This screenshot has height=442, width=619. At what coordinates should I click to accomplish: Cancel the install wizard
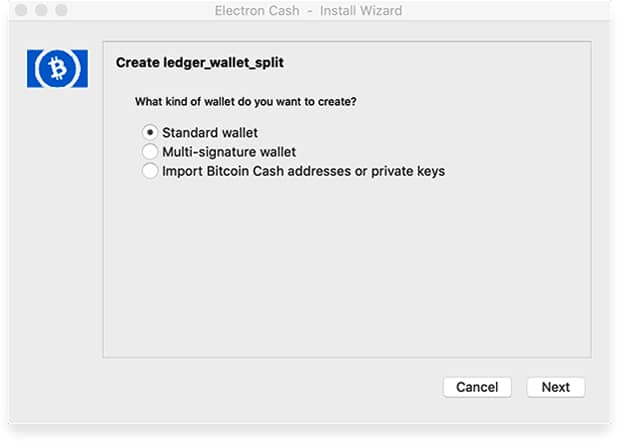[477, 387]
